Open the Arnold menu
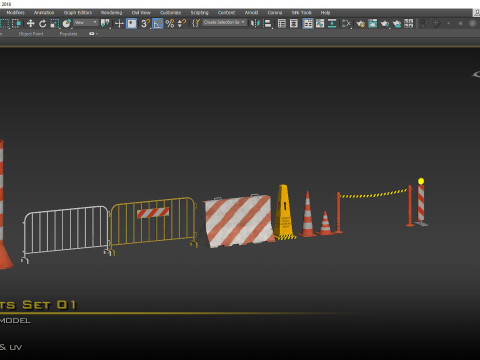 tap(251, 13)
